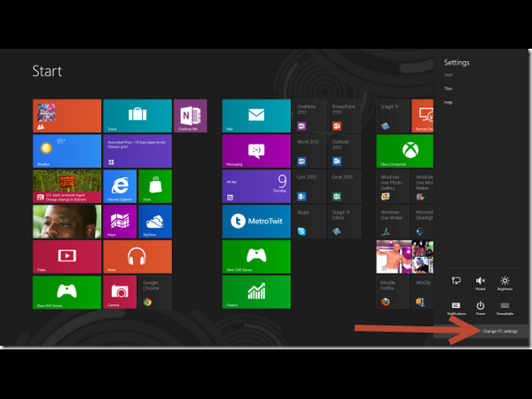Select Tiles in the Settings menu
The height and width of the screenshot is (399, 532).
[449, 89]
